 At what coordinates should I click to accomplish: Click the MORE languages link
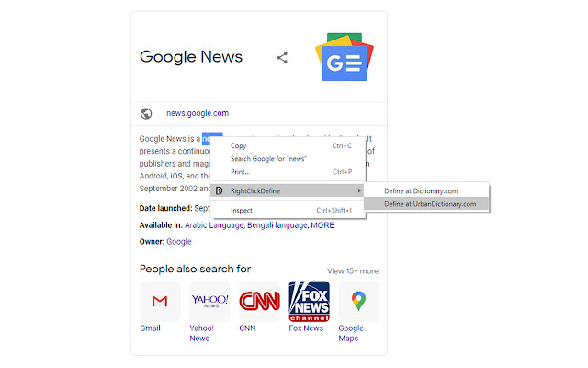pos(322,225)
